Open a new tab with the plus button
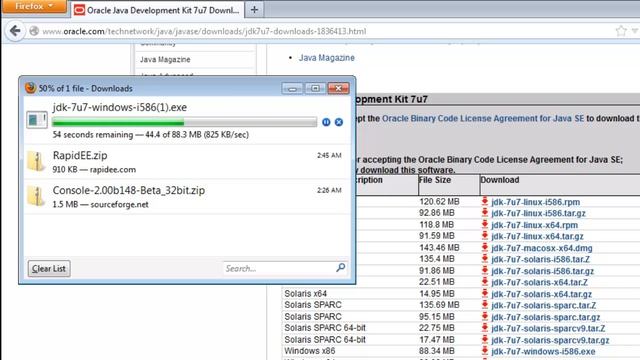The image size is (640, 360). click(254, 10)
